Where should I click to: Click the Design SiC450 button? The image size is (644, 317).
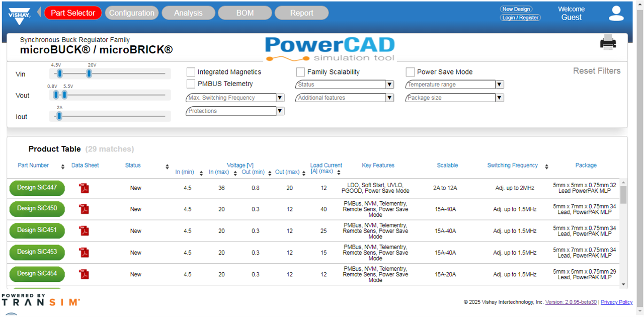37,208
